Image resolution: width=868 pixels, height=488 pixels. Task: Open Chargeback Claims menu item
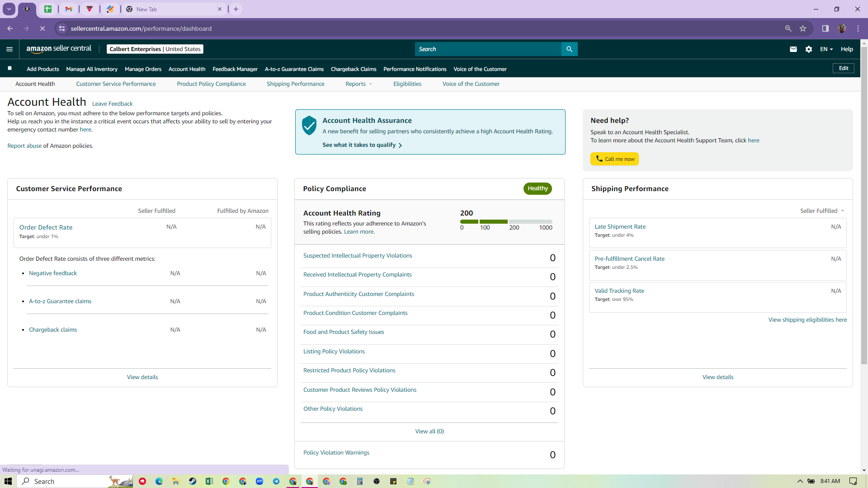click(354, 69)
